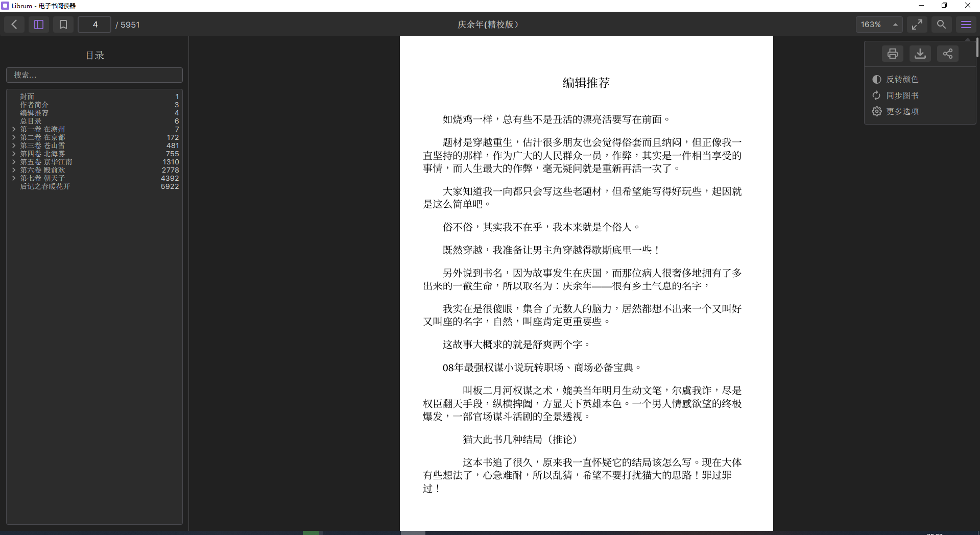Click the 搜索 input field in the sidebar
980x535 pixels.
click(94, 75)
